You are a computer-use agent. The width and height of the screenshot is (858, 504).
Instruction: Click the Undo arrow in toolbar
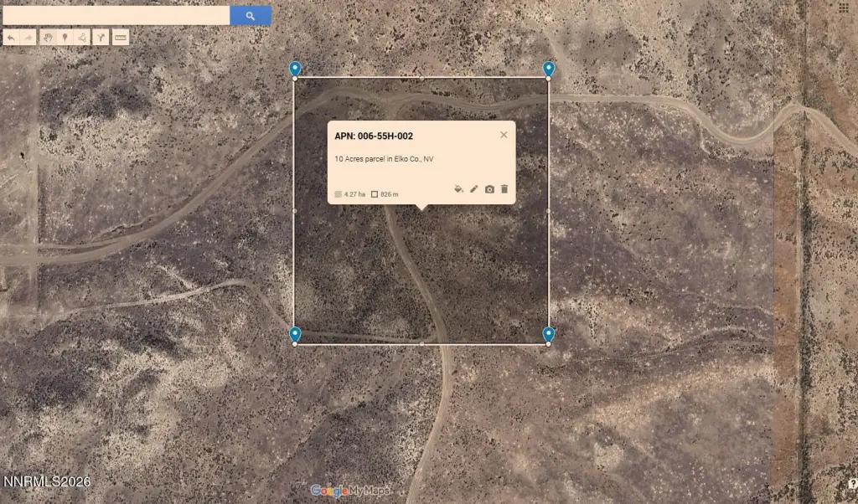click(11, 38)
